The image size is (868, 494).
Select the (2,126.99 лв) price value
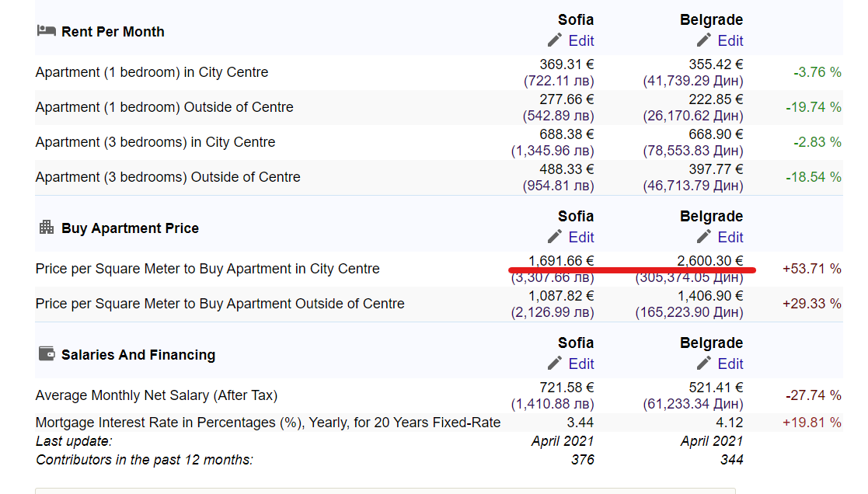point(553,312)
